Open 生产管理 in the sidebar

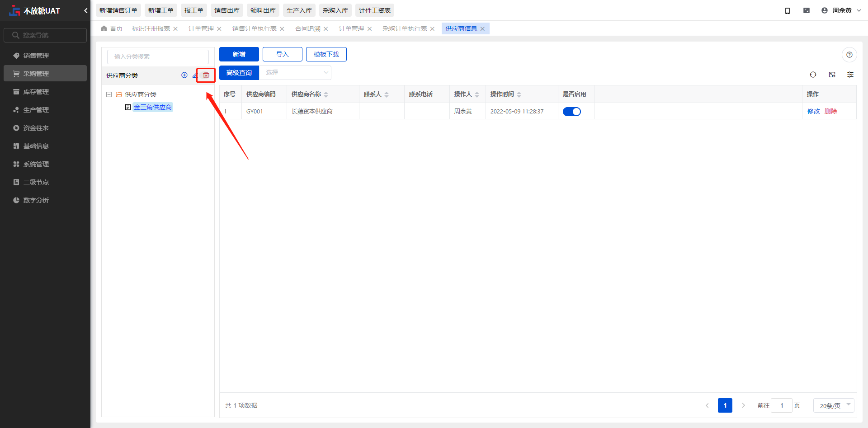45,109
